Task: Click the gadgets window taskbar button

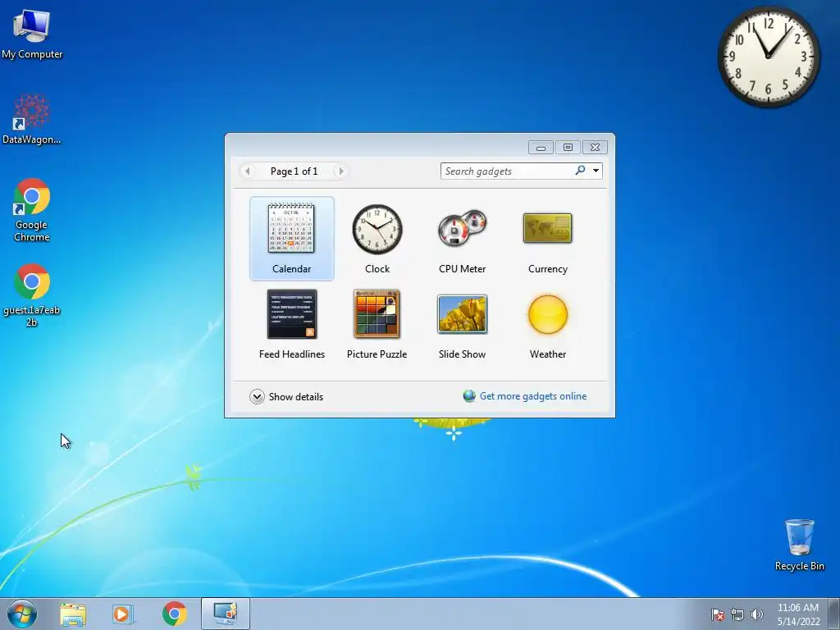Action: (226, 614)
